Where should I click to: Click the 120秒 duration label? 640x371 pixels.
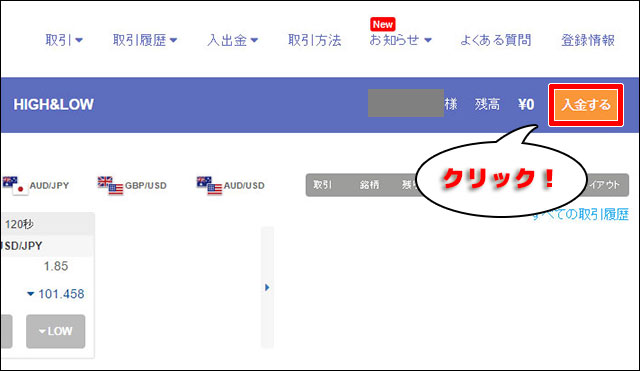pos(19,224)
